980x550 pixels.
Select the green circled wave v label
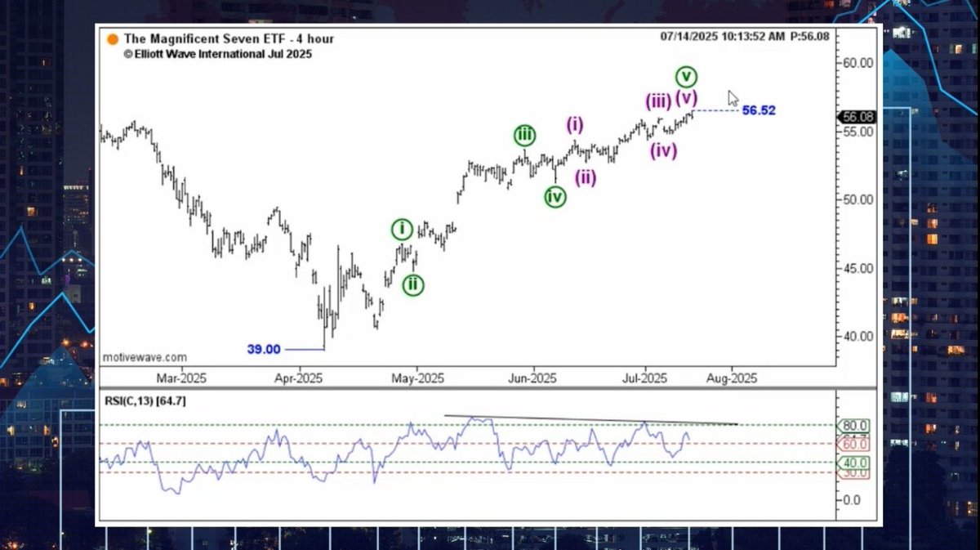[686, 77]
